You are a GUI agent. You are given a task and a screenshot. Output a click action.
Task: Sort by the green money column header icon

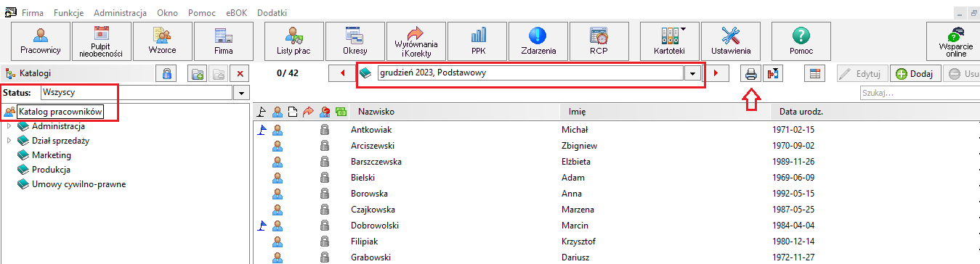(340, 112)
